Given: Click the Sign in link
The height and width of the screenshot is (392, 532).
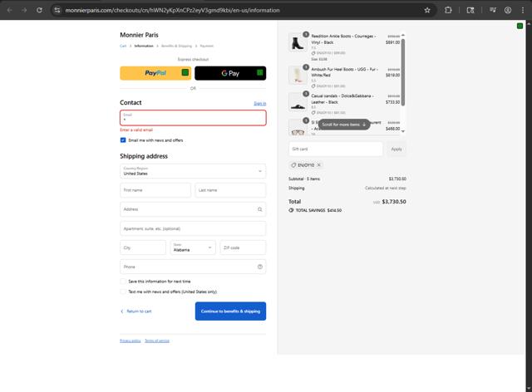Looking at the screenshot, I should coord(260,104).
